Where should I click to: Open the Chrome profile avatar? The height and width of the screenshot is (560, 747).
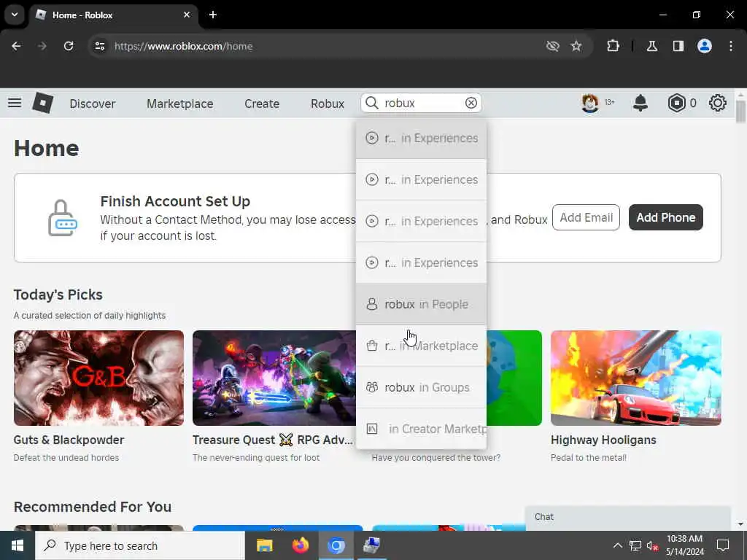(x=705, y=46)
